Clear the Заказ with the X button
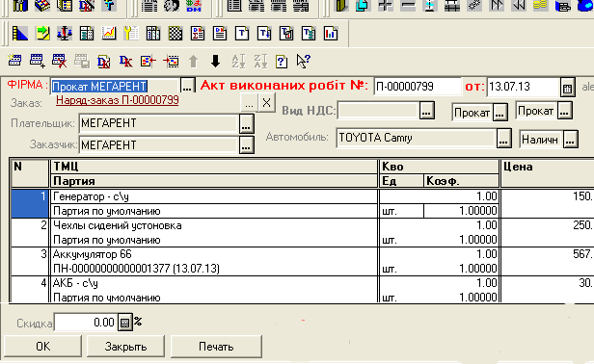Viewport: 594px width, 364px height. coord(267,102)
